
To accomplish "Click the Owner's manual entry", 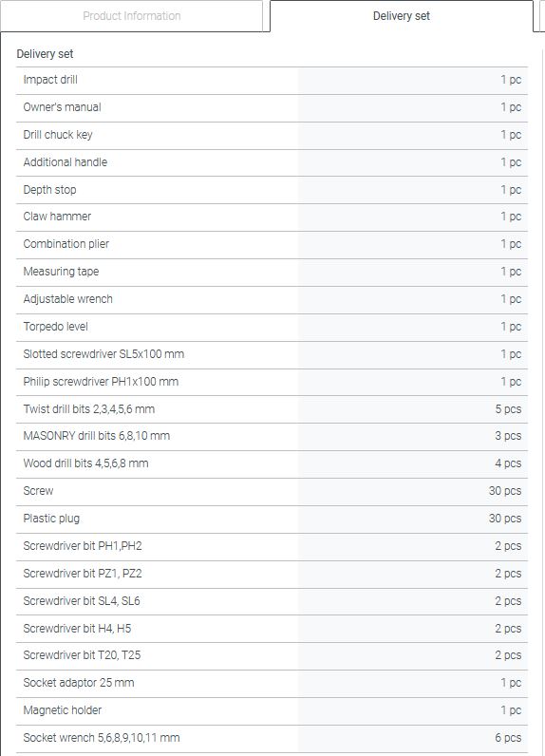I will click(272, 108).
